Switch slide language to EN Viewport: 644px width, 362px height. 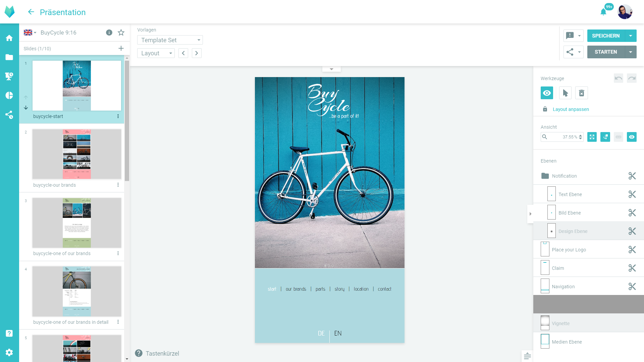[x=338, y=333]
